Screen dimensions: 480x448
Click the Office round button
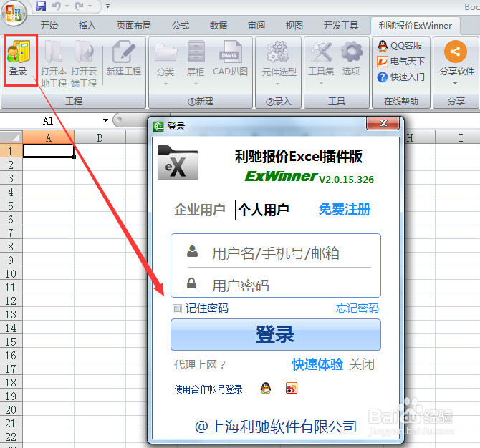[14, 13]
